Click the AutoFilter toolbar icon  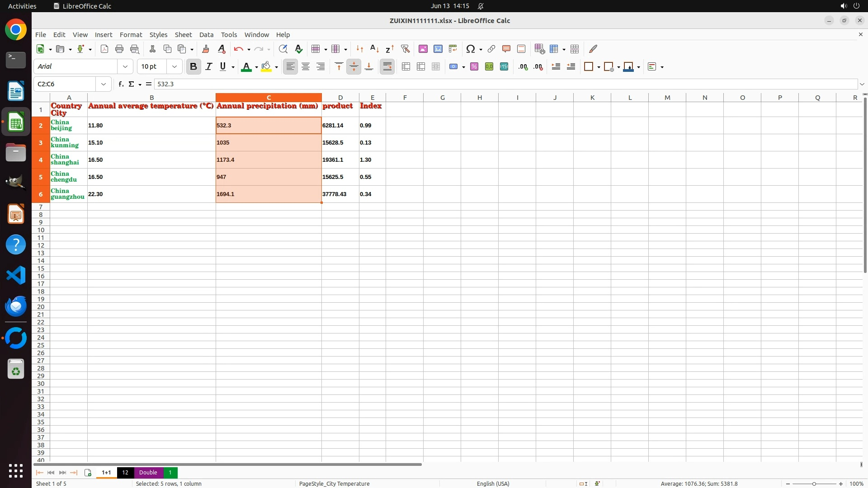[405, 49]
